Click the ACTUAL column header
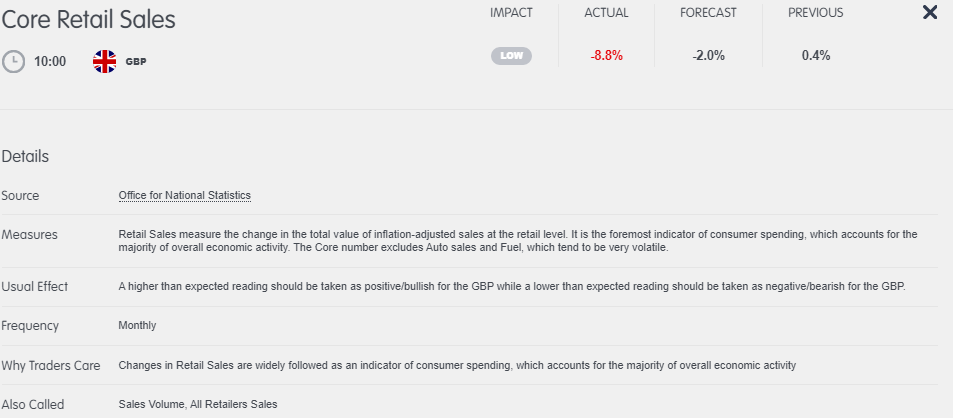953x418 pixels. click(x=607, y=13)
